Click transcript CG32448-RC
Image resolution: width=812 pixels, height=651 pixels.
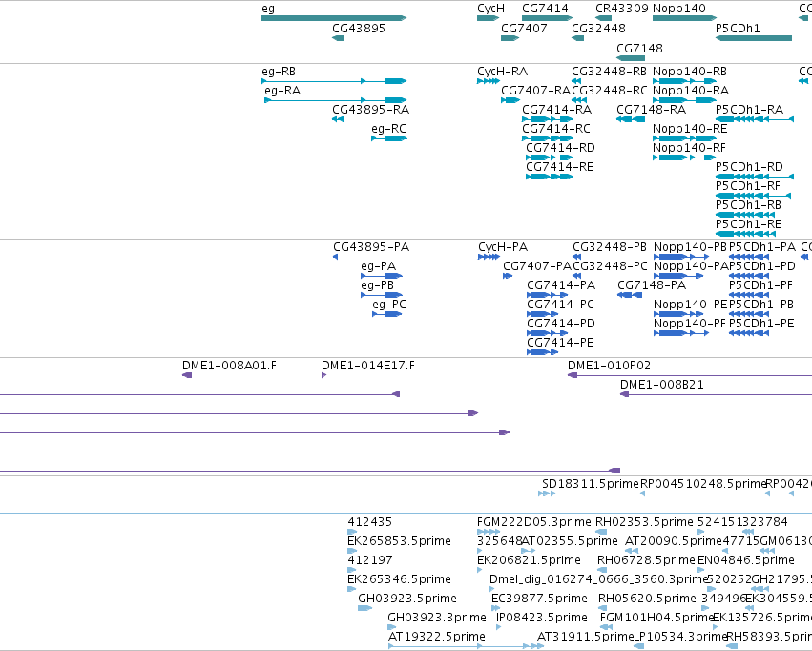pos(579,100)
